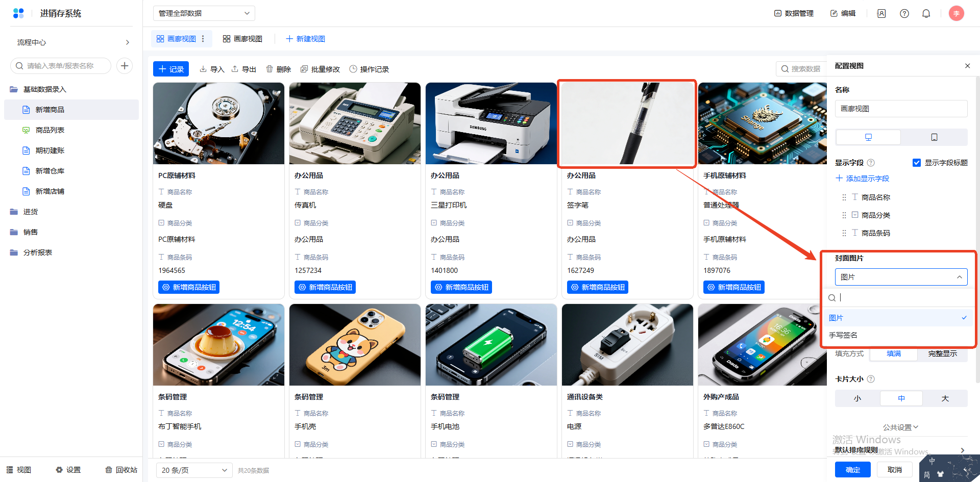This screenshot has height=482, width=980.
Task: Open the 20 条/页 page size dropdown
Action: [194, 470]
